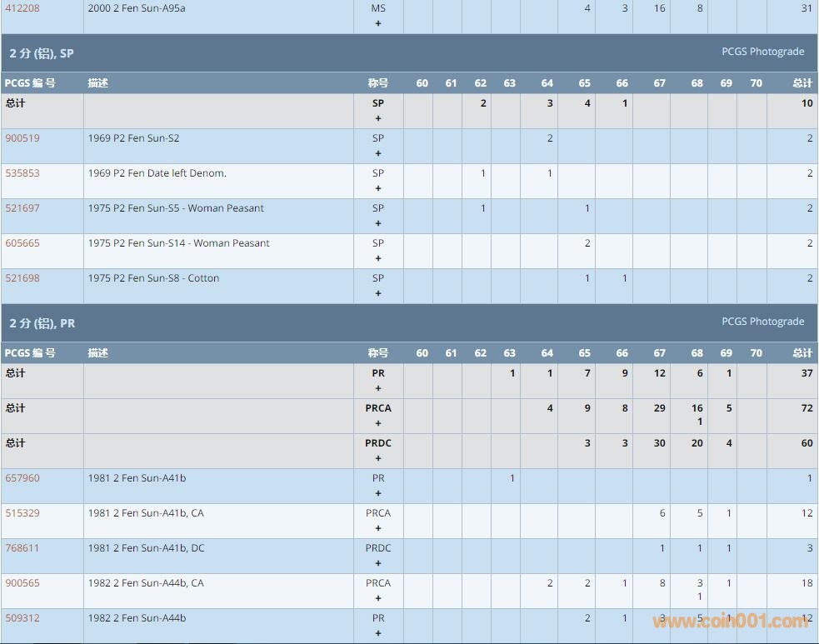This screenshot has width=819, height=644.
Task: Expand plus grades for 2000 2 Fen Sun-A95a
Action: coord(378,23)
